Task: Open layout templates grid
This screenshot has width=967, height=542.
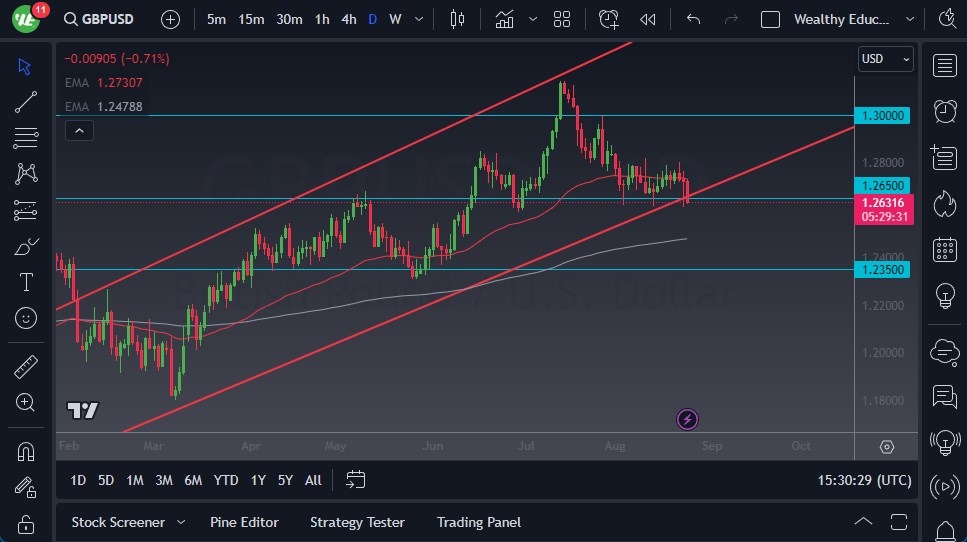Action: point(562,20)
